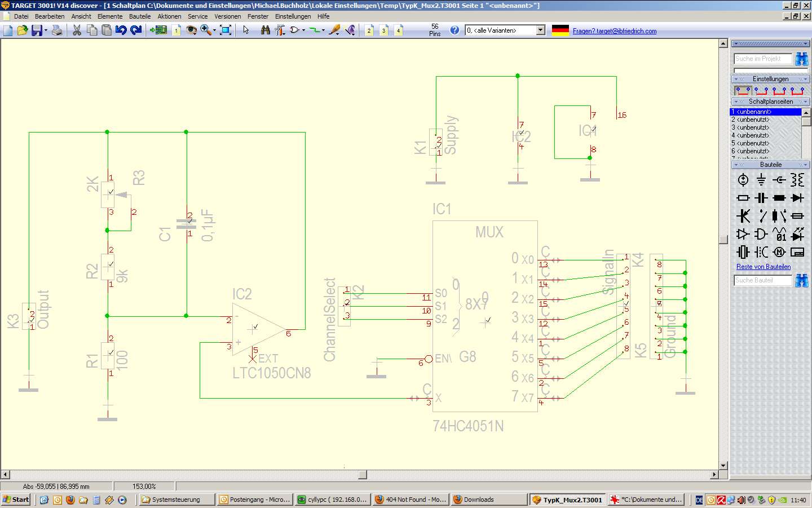Insert a resistor symbol from Bauteile

coord(743,198)
